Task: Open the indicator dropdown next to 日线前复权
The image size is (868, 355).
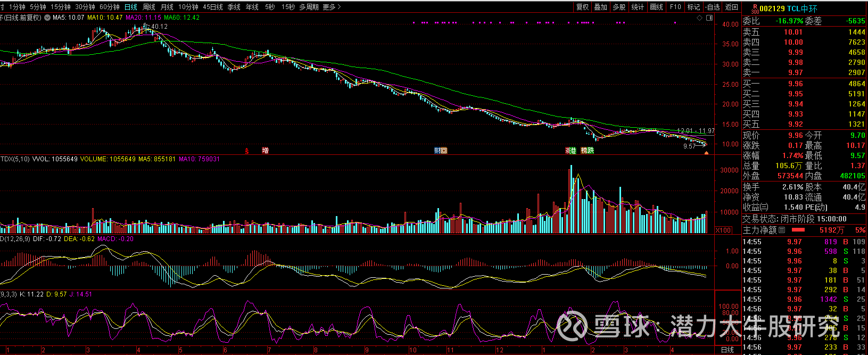Action: pyautogui.click(x=47, y=18)
